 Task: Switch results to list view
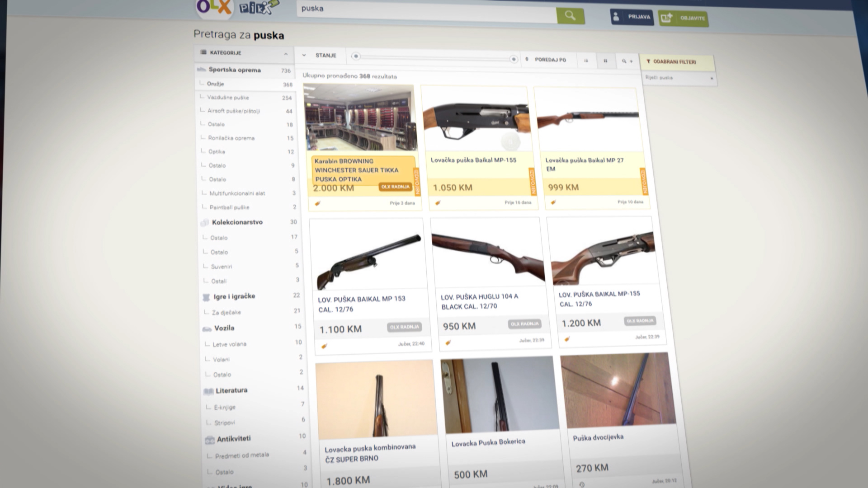click(x=586, y=61)
